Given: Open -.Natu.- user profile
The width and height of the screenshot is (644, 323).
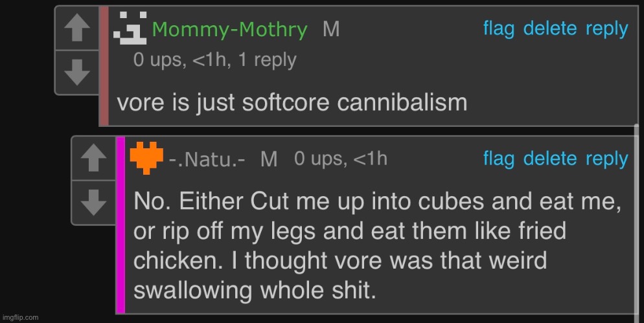Looking at the screenshot, I should point(207,159).
